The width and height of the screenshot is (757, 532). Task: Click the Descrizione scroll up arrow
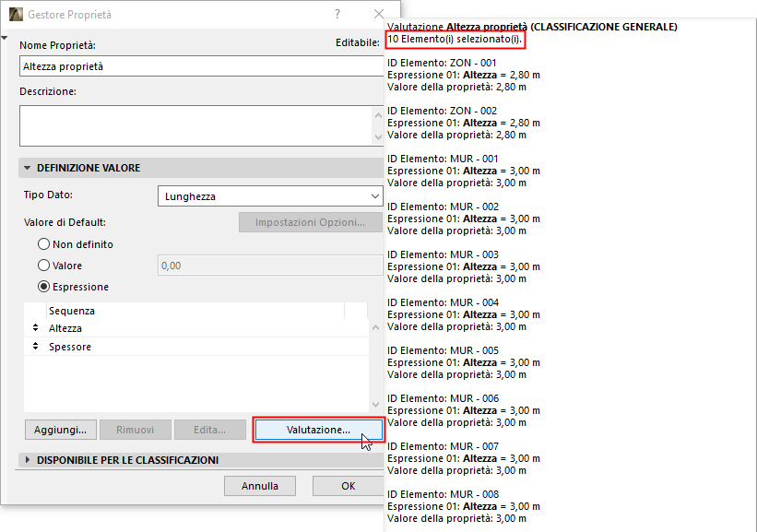(378, 115)
